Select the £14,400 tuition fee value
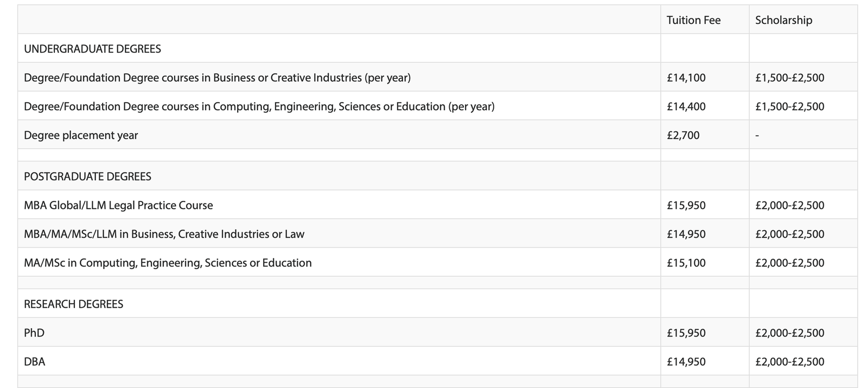This screenshot has height=388, width=868. (x=686, y=106)
